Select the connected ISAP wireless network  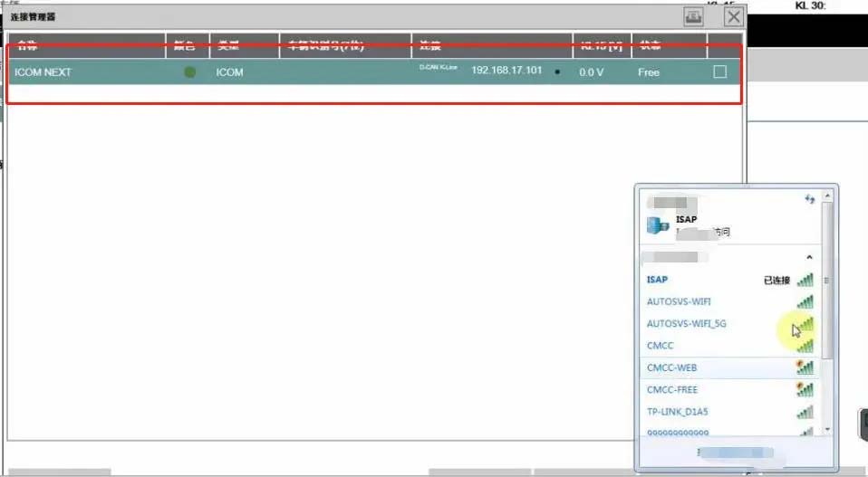point(729,280)
